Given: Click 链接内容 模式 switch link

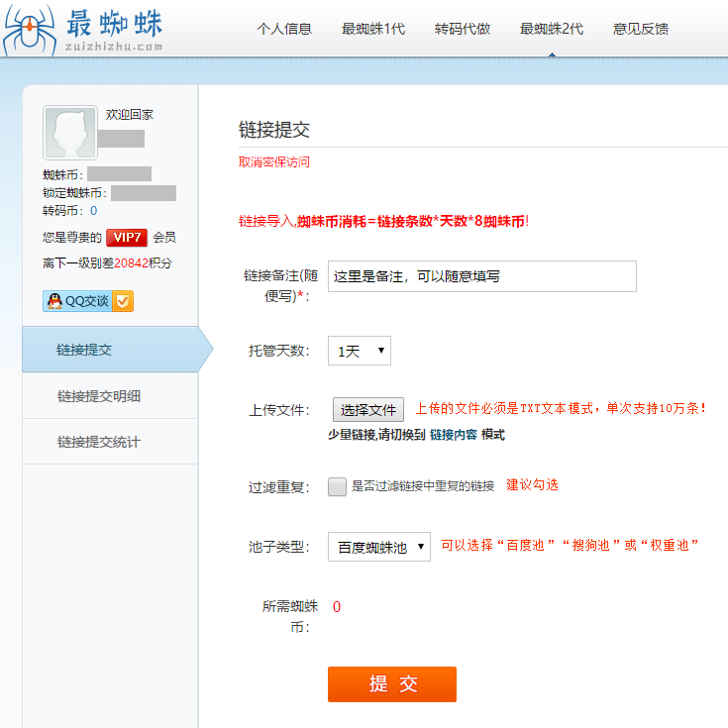Looking at the screenshot, I should [467, 435].
